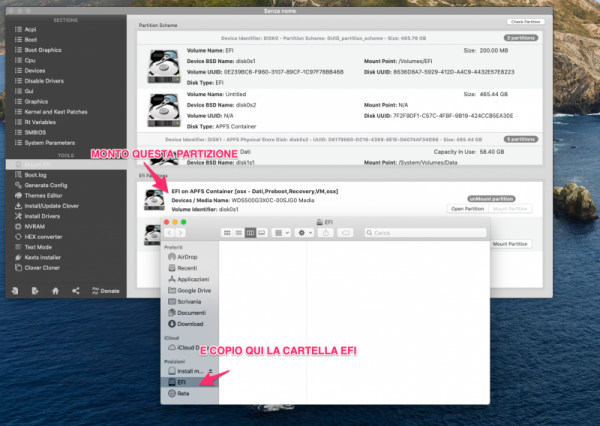Open the Boot.log tool icon
600x426 pixels.
pyautogui.click(x=18, y=175)
